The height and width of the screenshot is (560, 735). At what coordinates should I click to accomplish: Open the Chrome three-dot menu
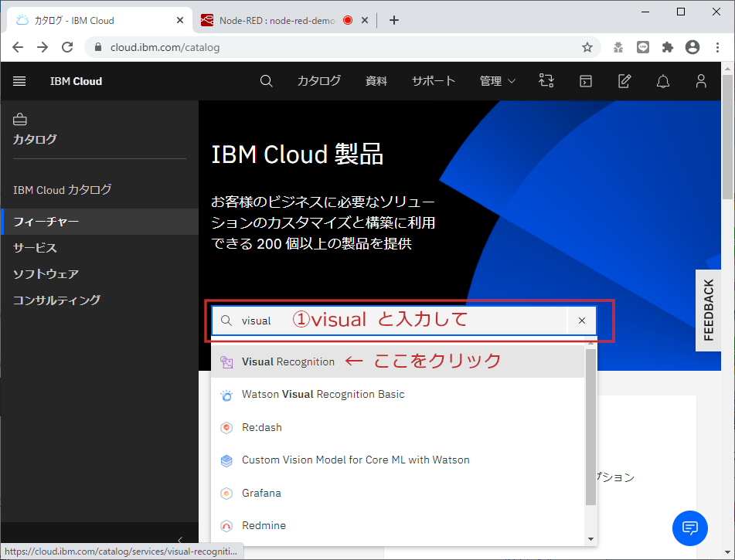pyautogui.click(x=717, y=47)
